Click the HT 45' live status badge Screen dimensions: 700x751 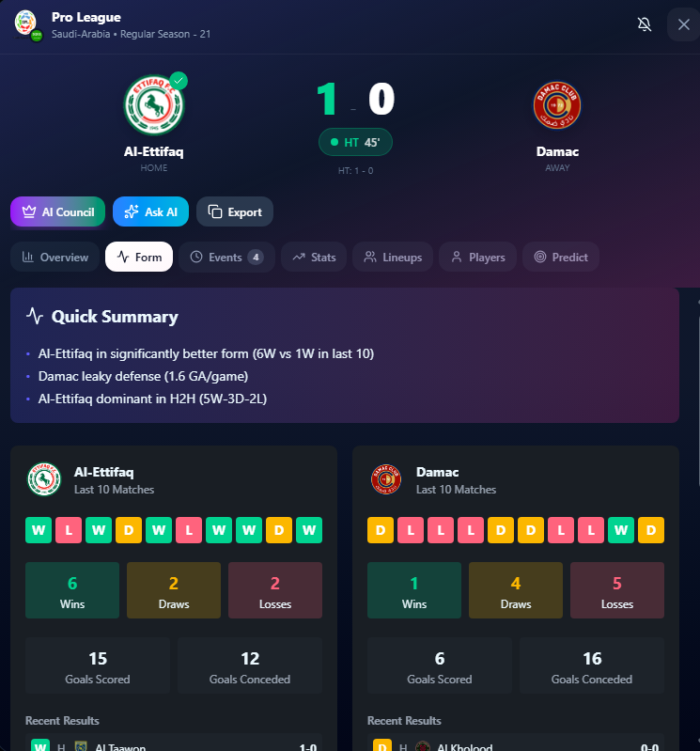pyautogui.click(x=355, y=142)
